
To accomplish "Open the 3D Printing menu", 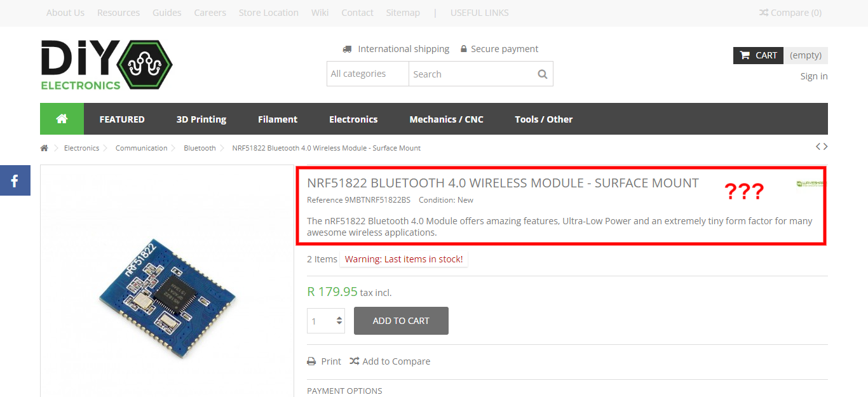I will tap(201, 119).
